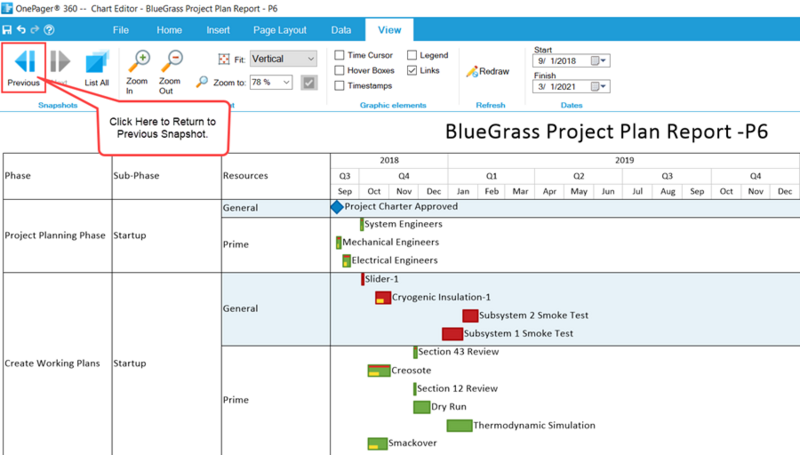Uncheck the Links checkbox
This screenshot has height=455, width=800.
click(x=412, y=70)
